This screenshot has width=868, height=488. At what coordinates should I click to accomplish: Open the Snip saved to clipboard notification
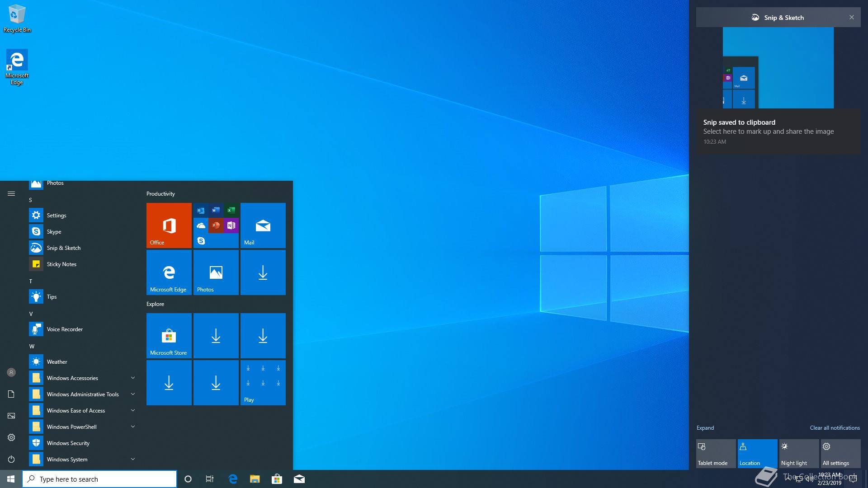pyautogui.click(x=778, y=131)
